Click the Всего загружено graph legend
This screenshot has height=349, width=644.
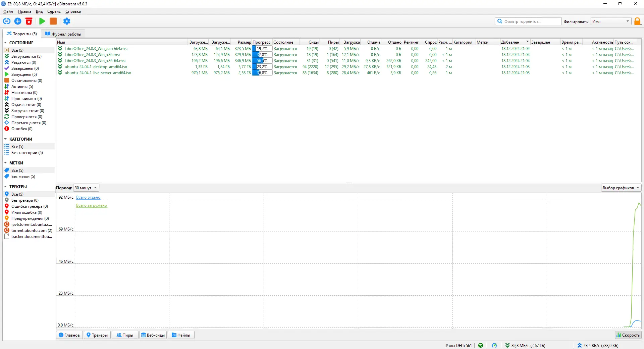coord(92,205)
